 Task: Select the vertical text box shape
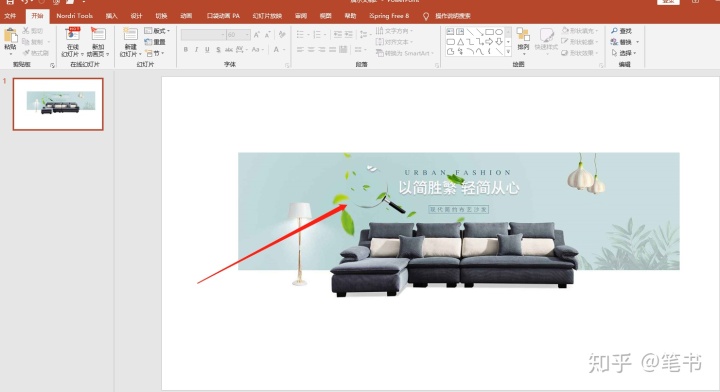tap(460, 32)
